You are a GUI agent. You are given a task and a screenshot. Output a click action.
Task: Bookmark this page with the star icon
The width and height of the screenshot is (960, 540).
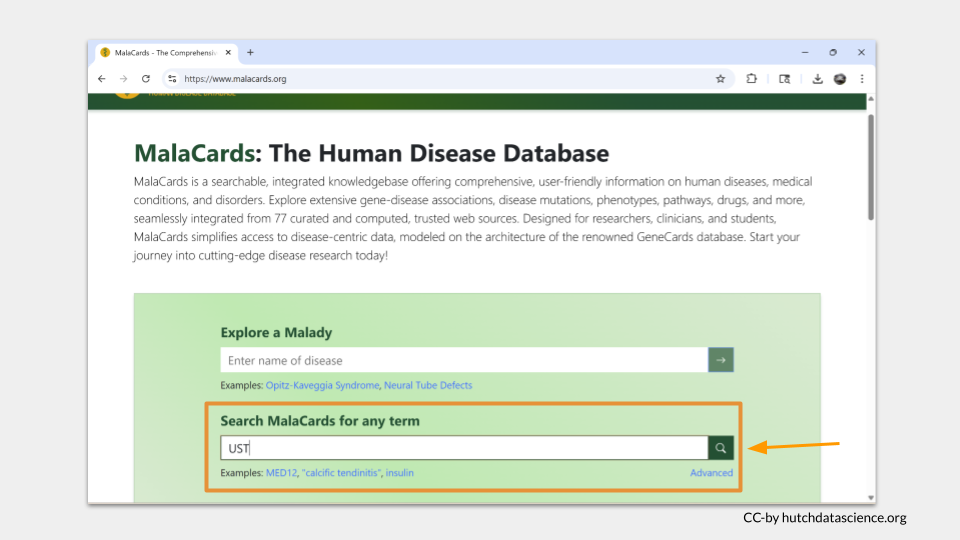click(721, 79)
